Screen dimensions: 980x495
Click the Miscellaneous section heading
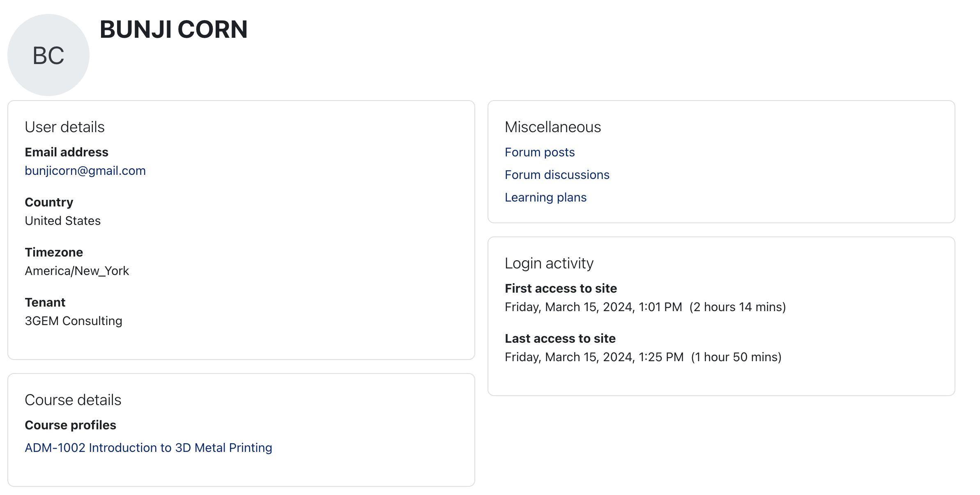coord(552,127)
